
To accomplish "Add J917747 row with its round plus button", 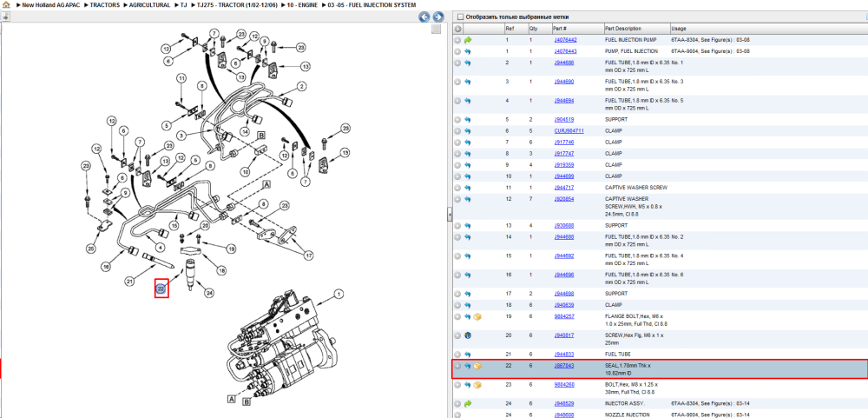I will [x=457, y=154].
